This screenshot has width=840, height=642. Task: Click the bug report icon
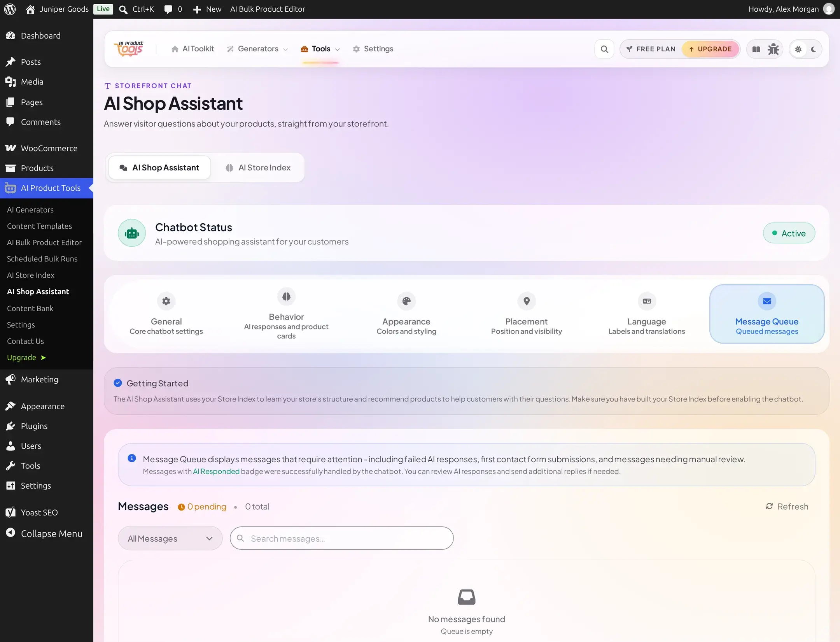773,49
